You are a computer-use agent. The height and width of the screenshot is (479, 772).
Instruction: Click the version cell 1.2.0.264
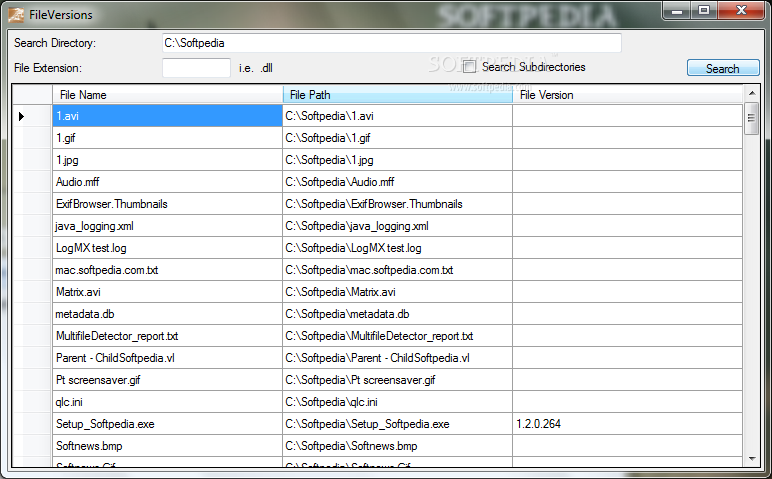[x=627, y=424]
